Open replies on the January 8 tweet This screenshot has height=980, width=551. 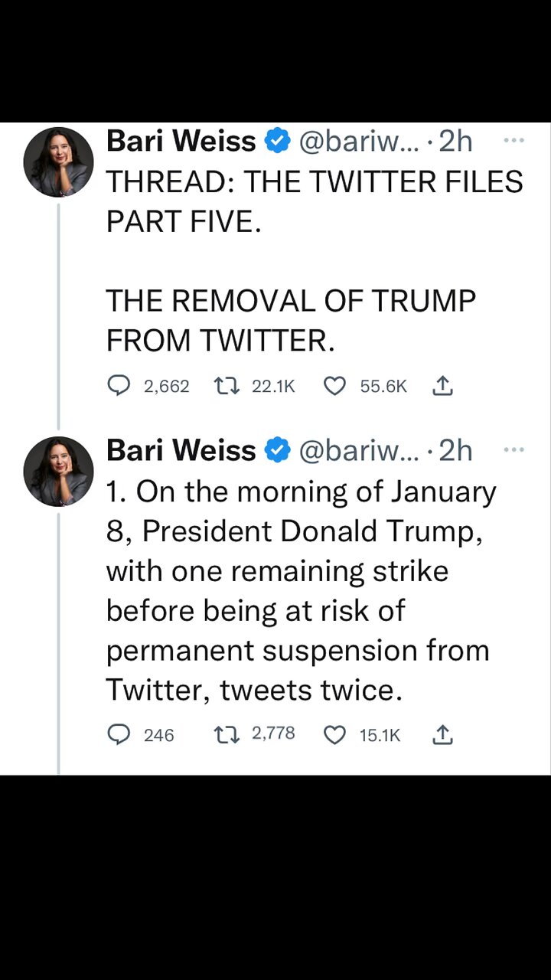119,735
